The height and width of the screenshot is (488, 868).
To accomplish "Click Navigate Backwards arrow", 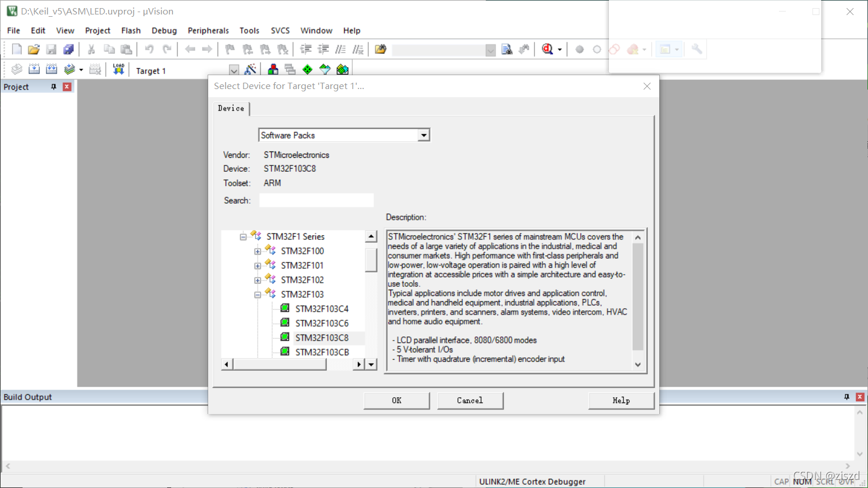I will (x=190, y=50).
